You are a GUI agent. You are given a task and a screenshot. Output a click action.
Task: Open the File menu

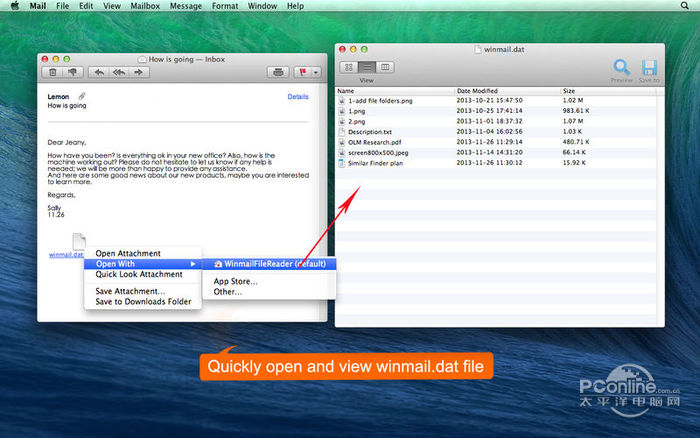coord(62,6)
